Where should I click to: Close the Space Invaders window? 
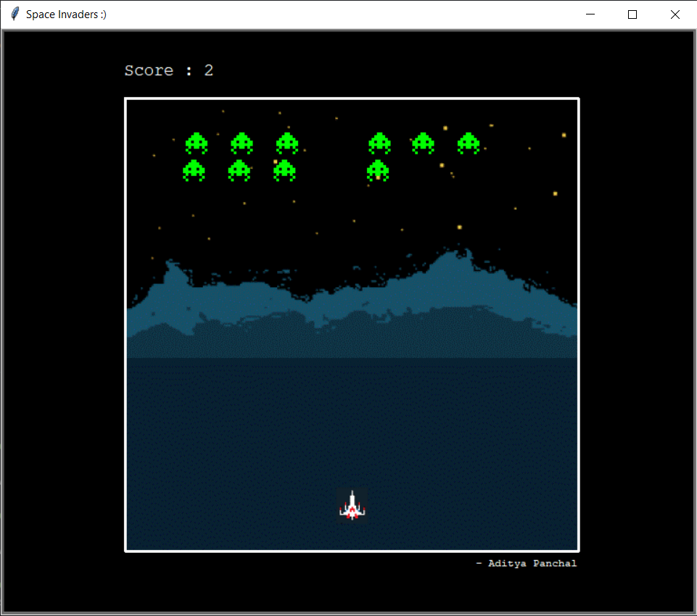pos(675,14)
